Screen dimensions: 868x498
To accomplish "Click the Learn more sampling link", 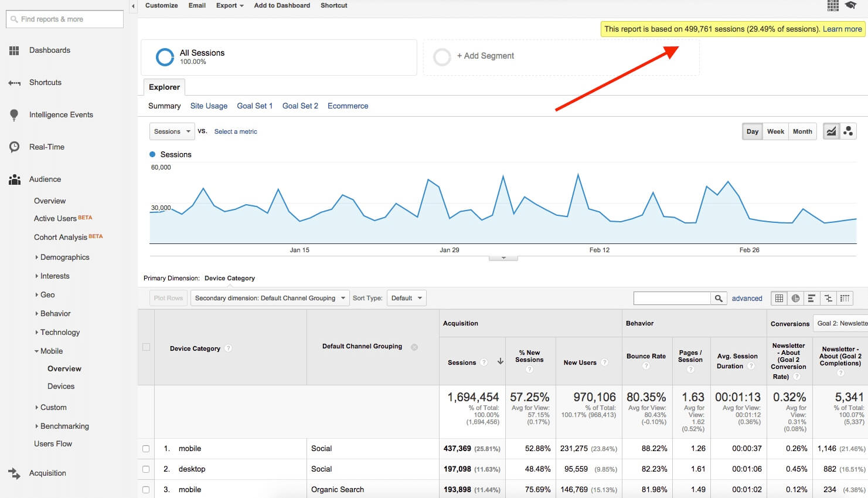I will [x=842, y=29].
